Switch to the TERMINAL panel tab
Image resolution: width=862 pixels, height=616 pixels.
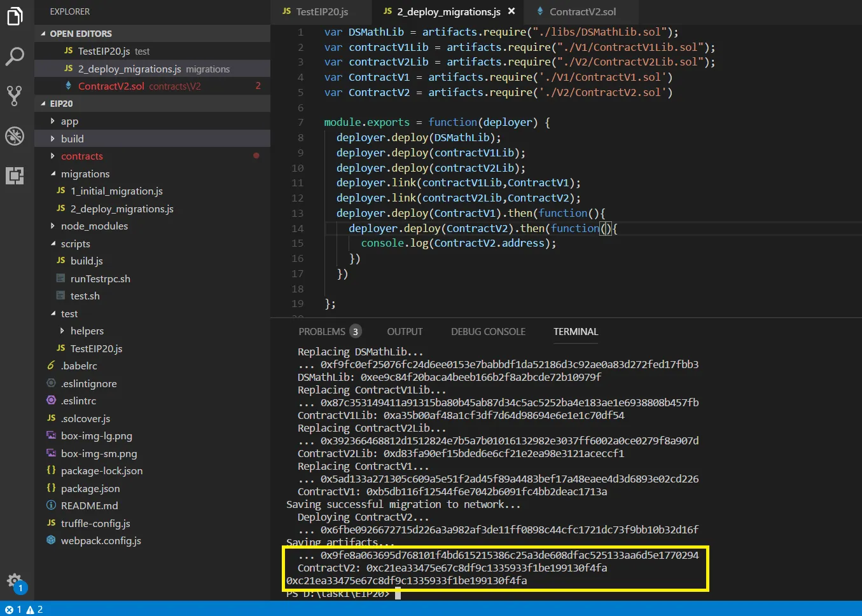pyautogui.click(x=576, y=332)
